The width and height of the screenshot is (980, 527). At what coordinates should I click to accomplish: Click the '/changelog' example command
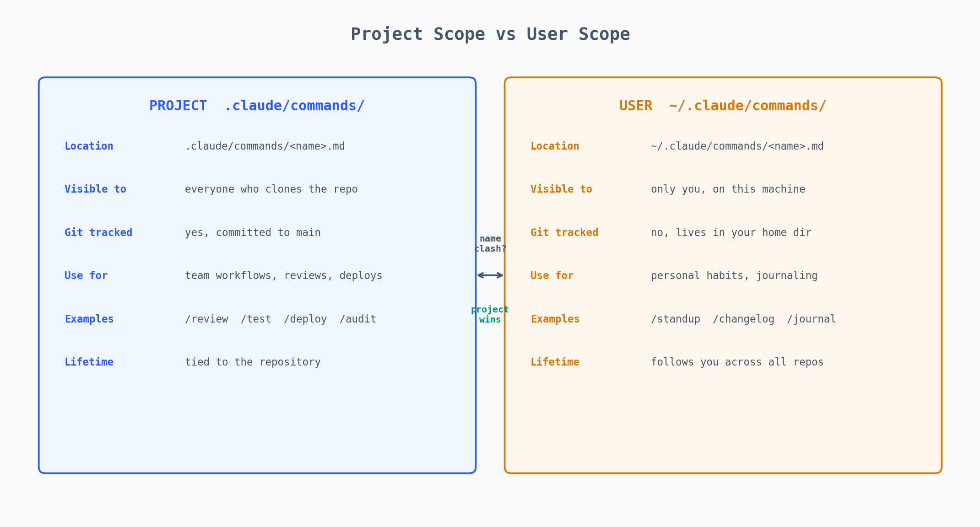[743, 319]
